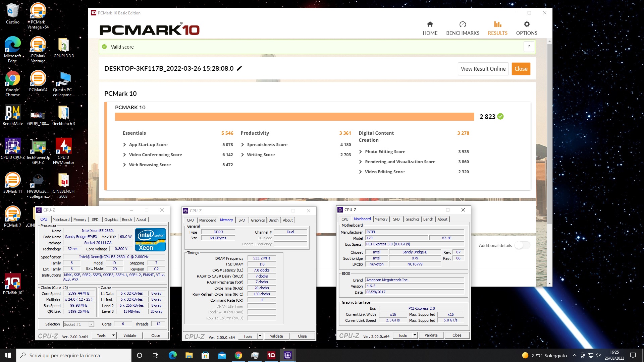Select Mainboard tab in CPU window of CPU-Z
Screen dimensions: 644x362
pyautogui.click(x=61, y=220)
